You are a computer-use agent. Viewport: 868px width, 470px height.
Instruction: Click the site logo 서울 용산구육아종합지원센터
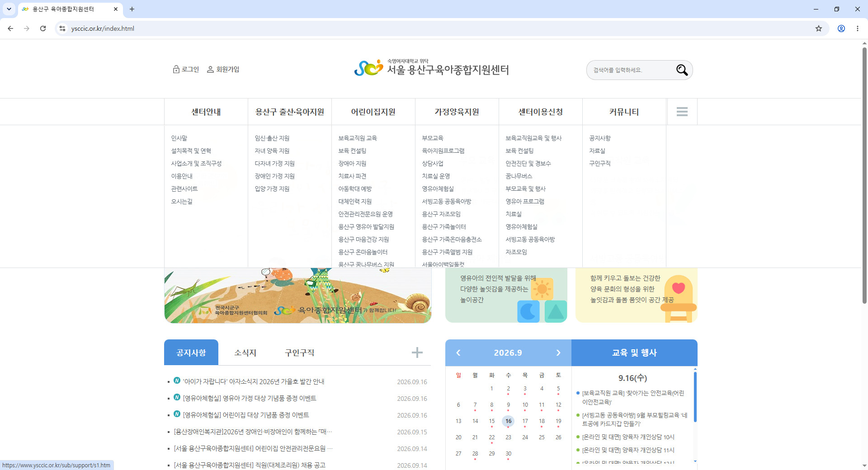431,68
